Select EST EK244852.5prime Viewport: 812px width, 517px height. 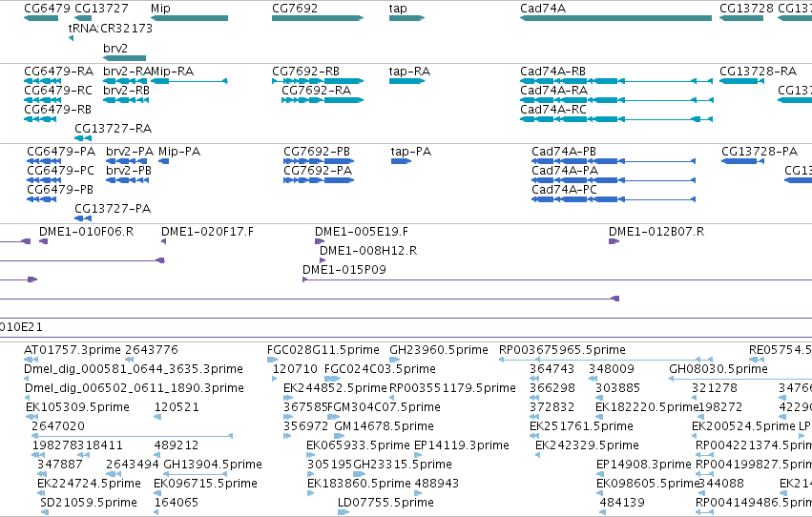pyautogui.click(x=288, y=398)
